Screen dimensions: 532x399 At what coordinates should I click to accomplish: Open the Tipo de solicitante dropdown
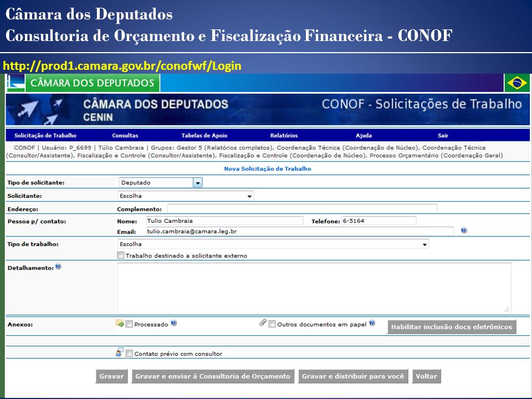point(161,182)
